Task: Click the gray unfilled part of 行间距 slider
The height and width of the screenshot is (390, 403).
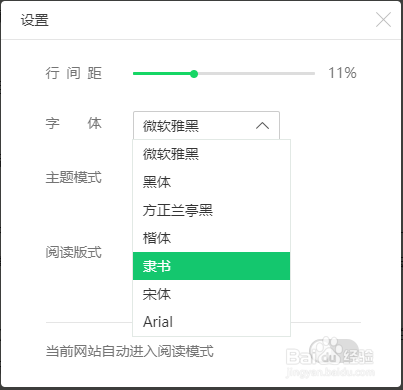Action: tap(256, 73)
